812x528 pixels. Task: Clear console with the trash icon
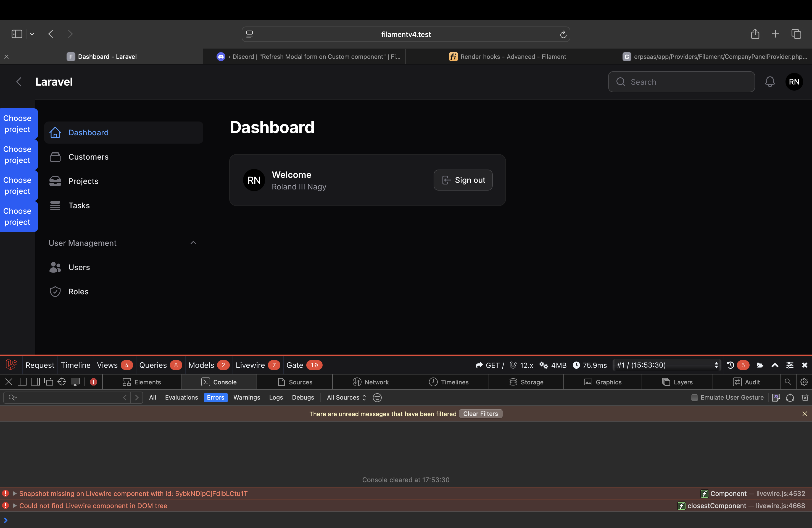click(x=805, y=397)
